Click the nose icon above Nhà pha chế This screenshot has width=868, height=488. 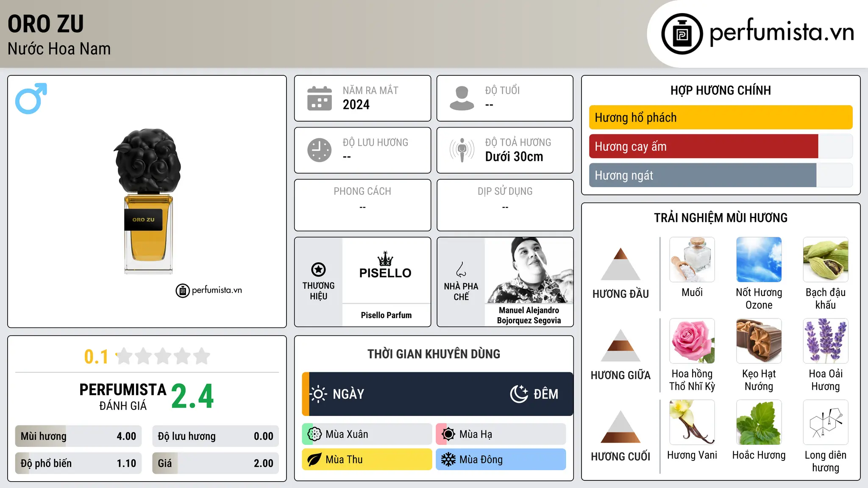coord(461,269)
